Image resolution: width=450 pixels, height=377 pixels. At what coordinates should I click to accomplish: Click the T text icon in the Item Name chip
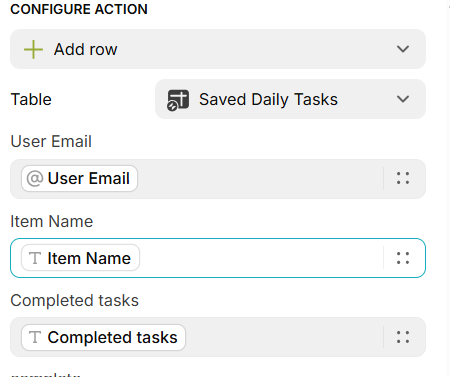(x=35, y=258)
